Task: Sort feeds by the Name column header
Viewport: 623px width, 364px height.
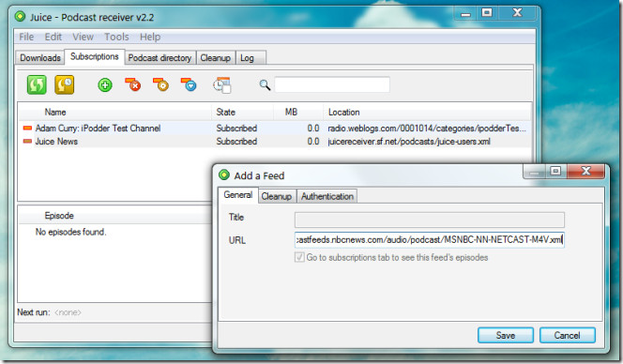Action: point(114,112)
